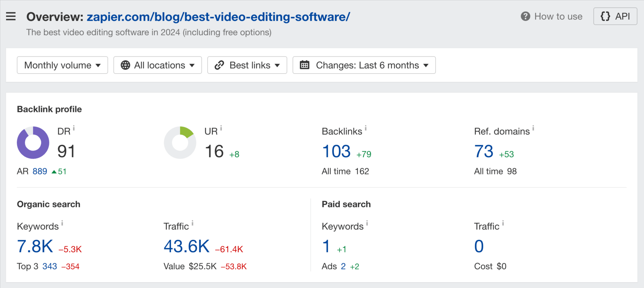Open the 73 referring domains count

click(483, 151)
